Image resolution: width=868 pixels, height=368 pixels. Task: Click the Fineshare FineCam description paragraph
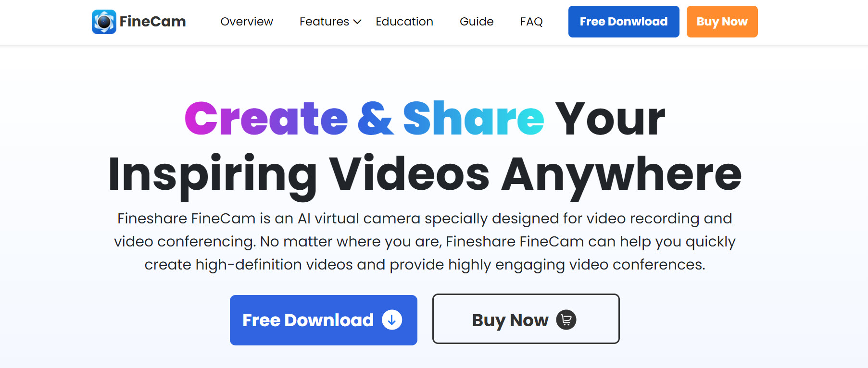[425, 242]
